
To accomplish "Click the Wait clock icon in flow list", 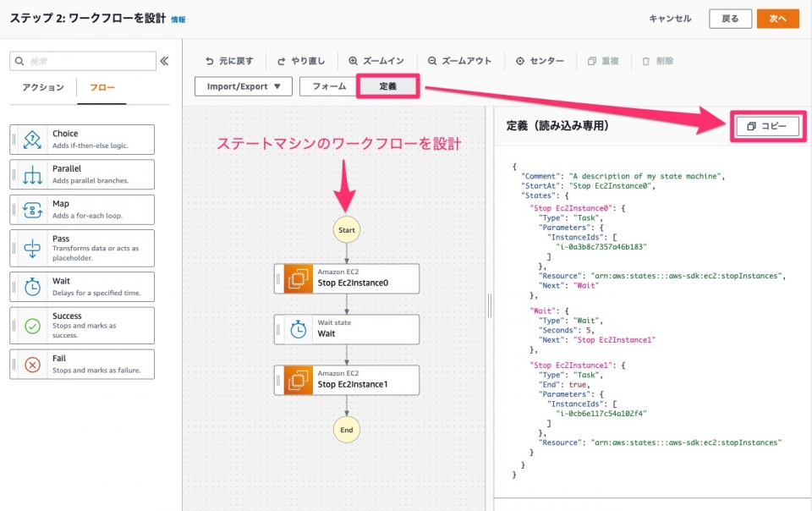I will coord(32,286).
